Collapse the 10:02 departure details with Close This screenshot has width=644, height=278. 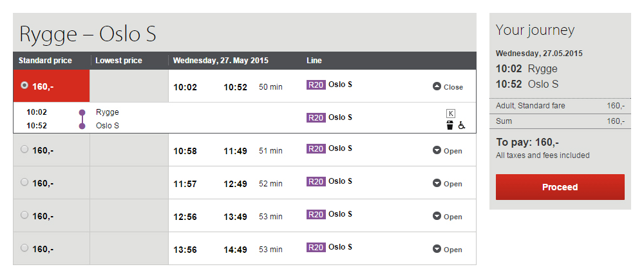[448, 87]
